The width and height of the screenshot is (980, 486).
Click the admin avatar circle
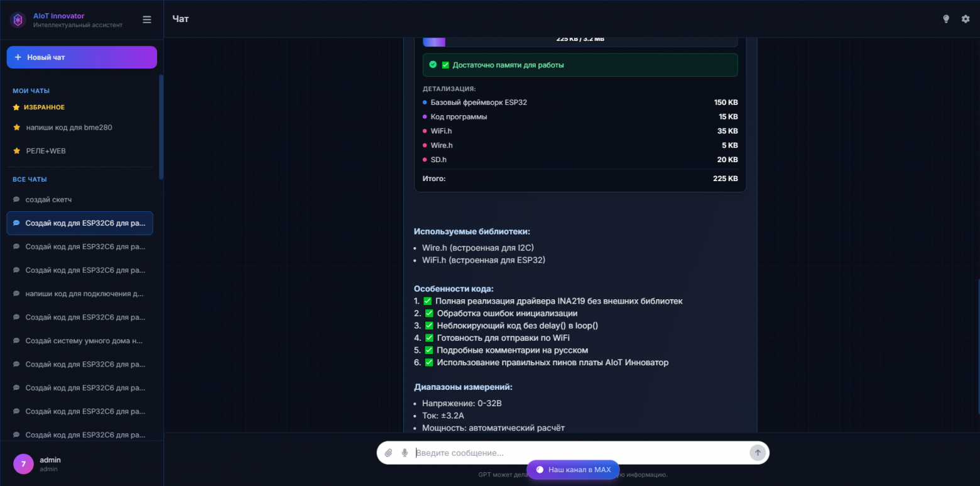pos(23,464)
